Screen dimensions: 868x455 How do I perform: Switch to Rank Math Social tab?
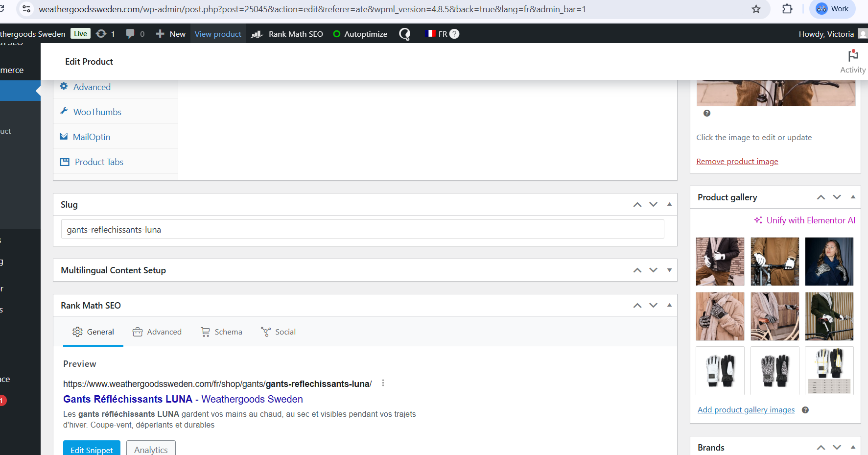tap(278, 332)
